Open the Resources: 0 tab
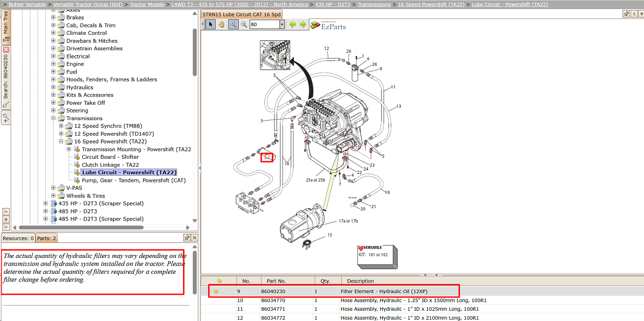 click(18, 238)
